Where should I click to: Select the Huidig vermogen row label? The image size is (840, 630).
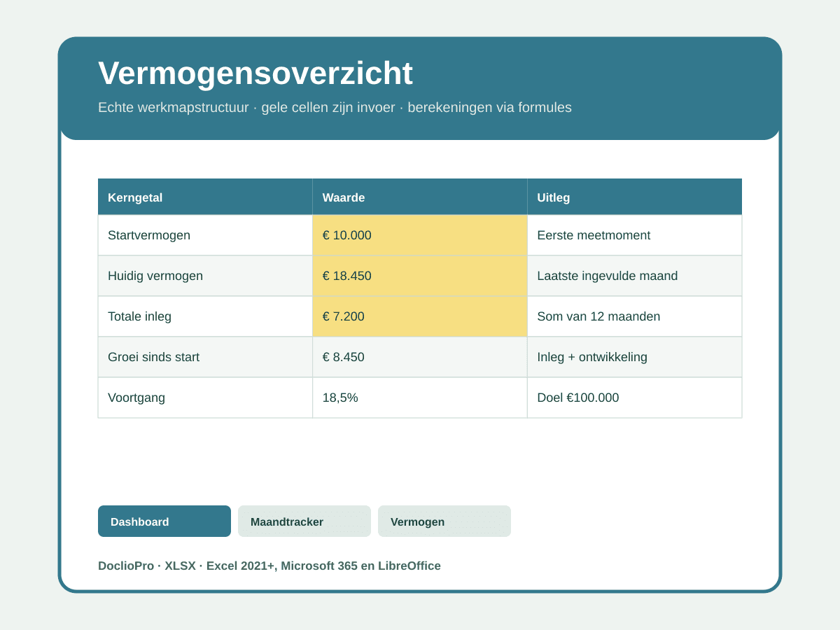click(x=155, y=276)
